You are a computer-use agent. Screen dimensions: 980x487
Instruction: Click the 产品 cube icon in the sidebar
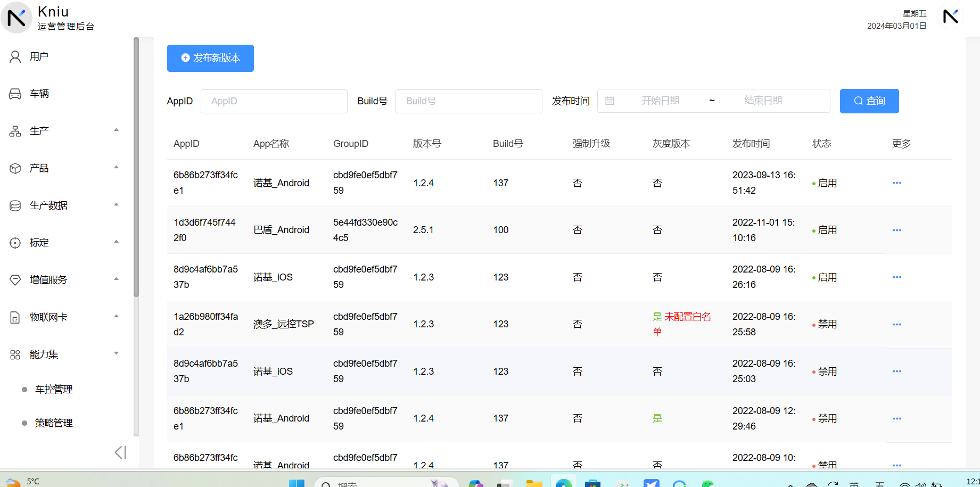(x=15, y=168)
